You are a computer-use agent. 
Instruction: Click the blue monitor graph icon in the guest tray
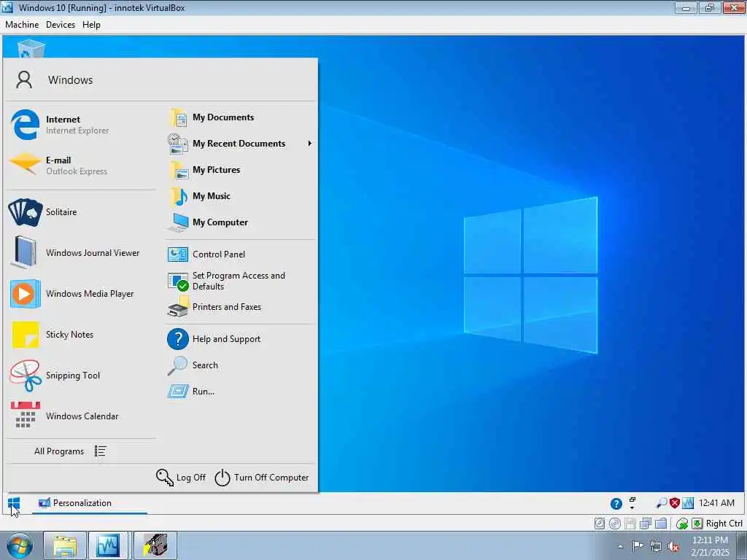[x=687, y=503]
